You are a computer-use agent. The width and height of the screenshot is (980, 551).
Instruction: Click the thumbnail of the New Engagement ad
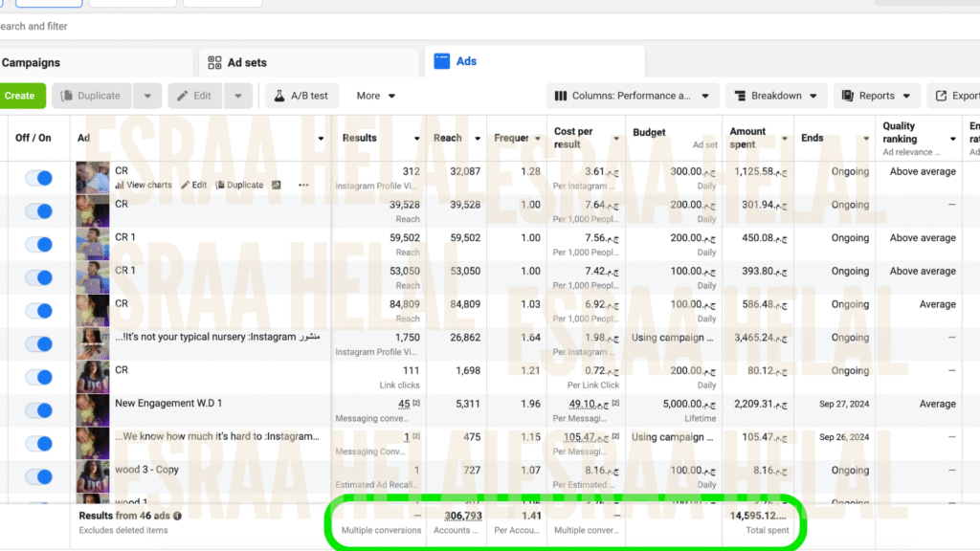tap(93, 410)
